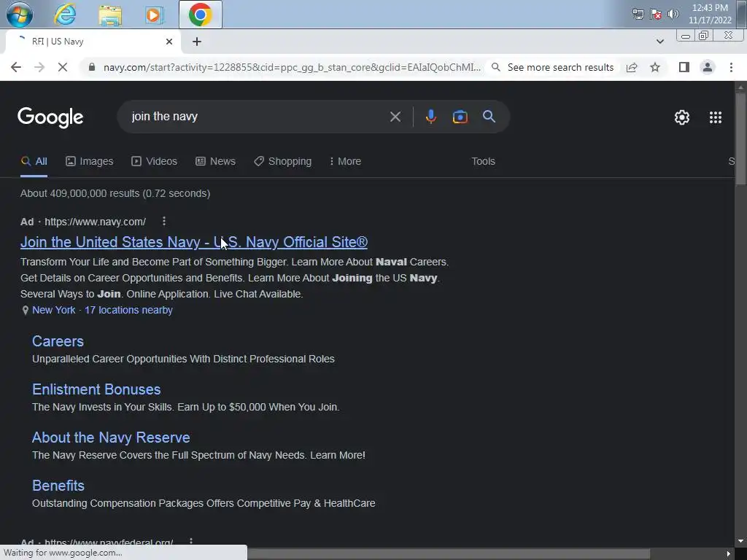The width and height of the screenshot is (747, 560).
Task: Click the horizontal scrollbar thumb
Action: [448, 553]
